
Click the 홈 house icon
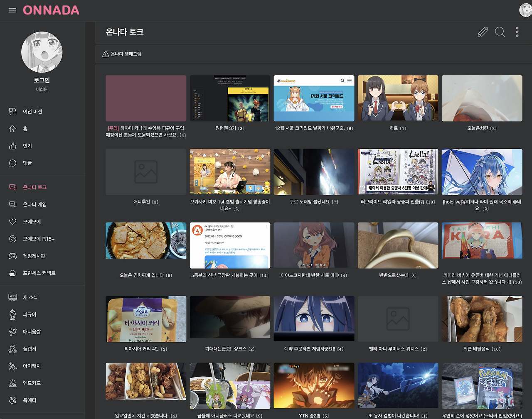pos(13,129)
